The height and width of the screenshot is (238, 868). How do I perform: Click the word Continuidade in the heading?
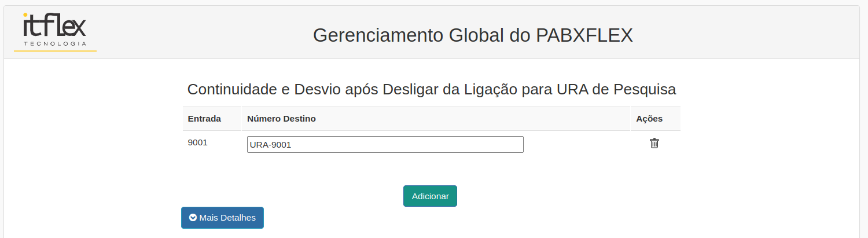[232, 90]
